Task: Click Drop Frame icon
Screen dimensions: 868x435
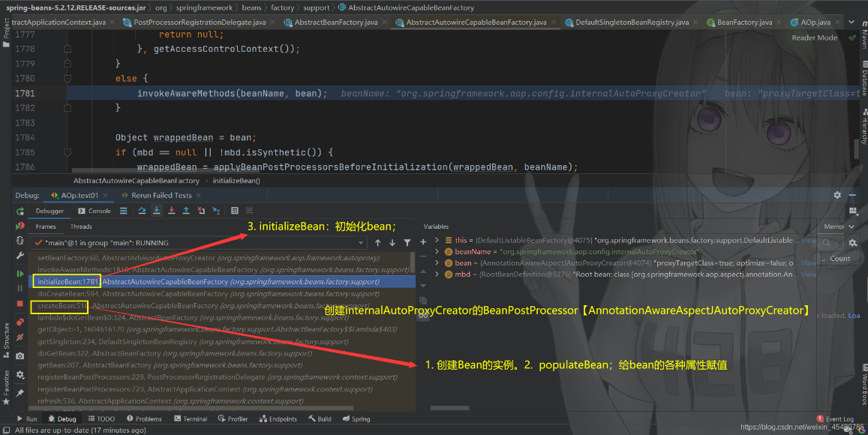Action: [201, 211]
